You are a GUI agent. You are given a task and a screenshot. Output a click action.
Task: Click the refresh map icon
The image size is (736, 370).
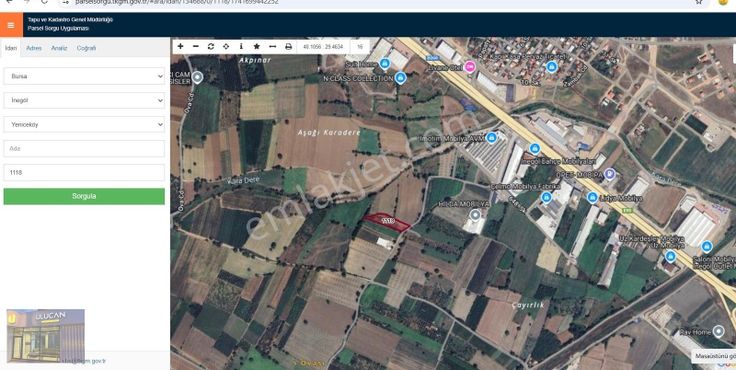(x=211, y=46)
